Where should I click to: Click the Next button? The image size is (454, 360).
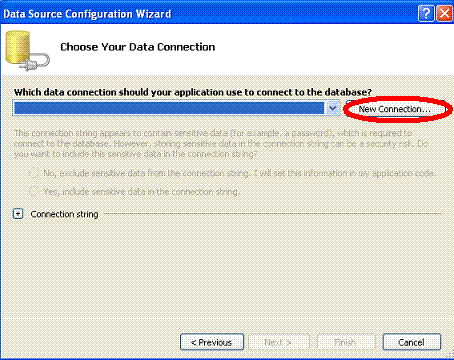pyautogui.click(x=278, y=342)
